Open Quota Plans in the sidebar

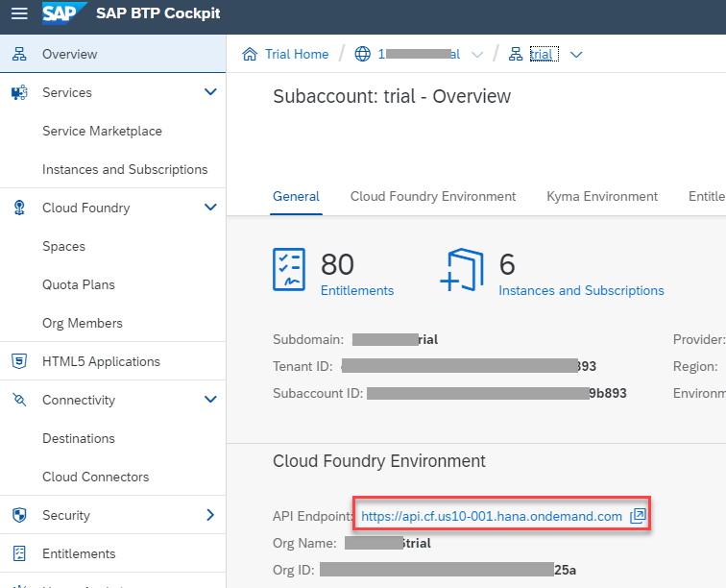(x=79, y=284)
